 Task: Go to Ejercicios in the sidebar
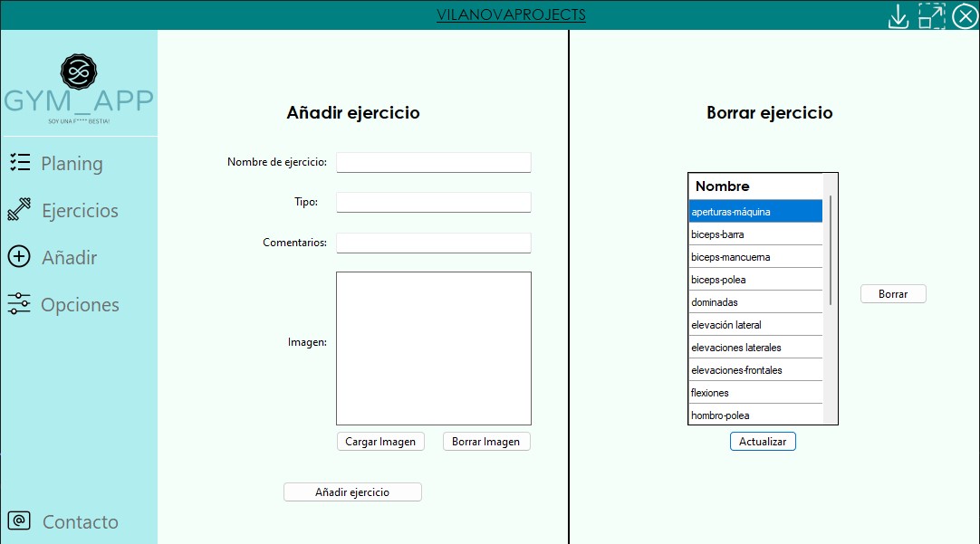80,211
